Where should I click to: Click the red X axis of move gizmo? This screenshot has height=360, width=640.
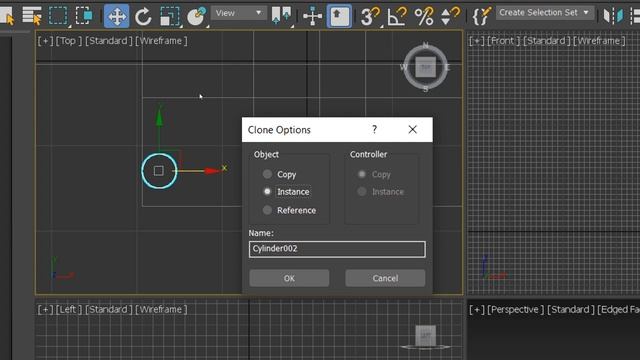pos(200,171)
